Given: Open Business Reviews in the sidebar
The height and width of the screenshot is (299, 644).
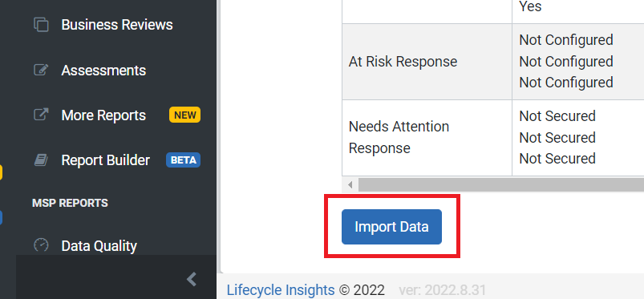Looking at the screenshot, I should [116, 25].
